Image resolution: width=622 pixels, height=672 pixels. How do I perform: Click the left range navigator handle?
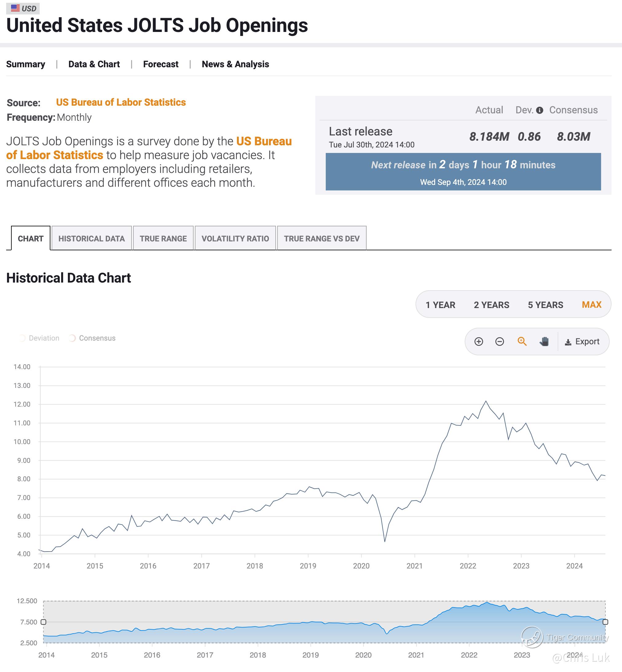[x=43, y=622]
